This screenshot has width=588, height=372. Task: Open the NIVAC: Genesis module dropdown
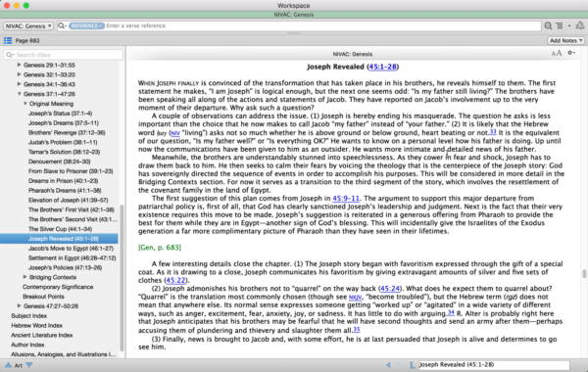click(28, 25)
